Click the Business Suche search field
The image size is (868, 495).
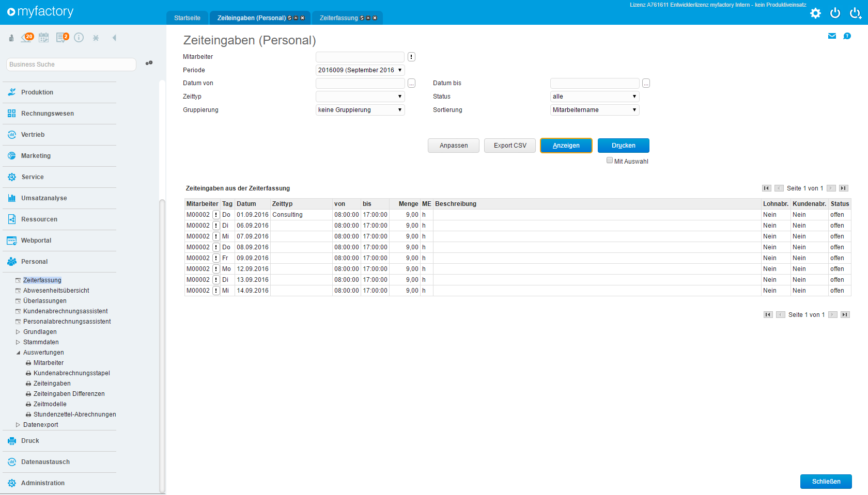pyautogui.click(x=71, y=65)
